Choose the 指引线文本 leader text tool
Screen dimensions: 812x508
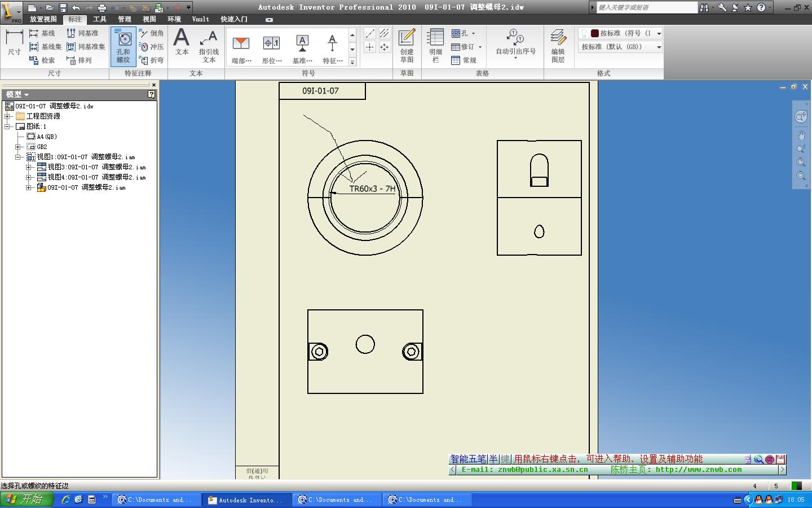coord(209,46)
